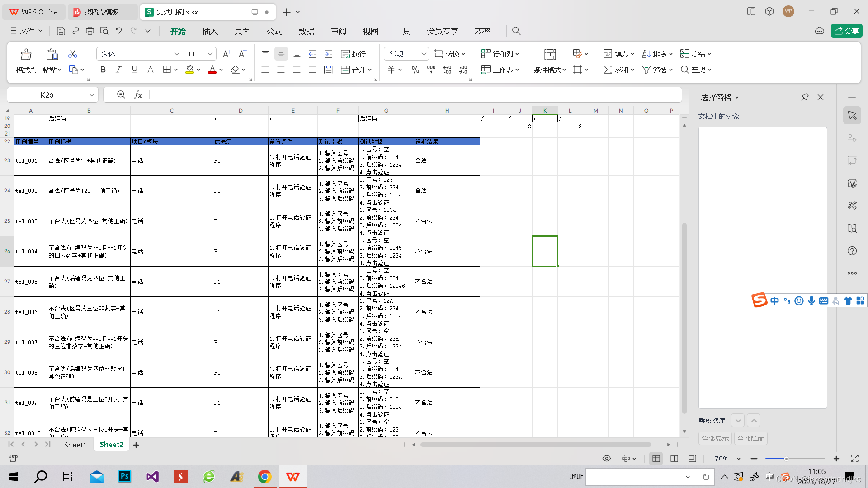This screenshot has width=868, height=488.
Task: Click the green 分享 button
Action: pos(846,31)
